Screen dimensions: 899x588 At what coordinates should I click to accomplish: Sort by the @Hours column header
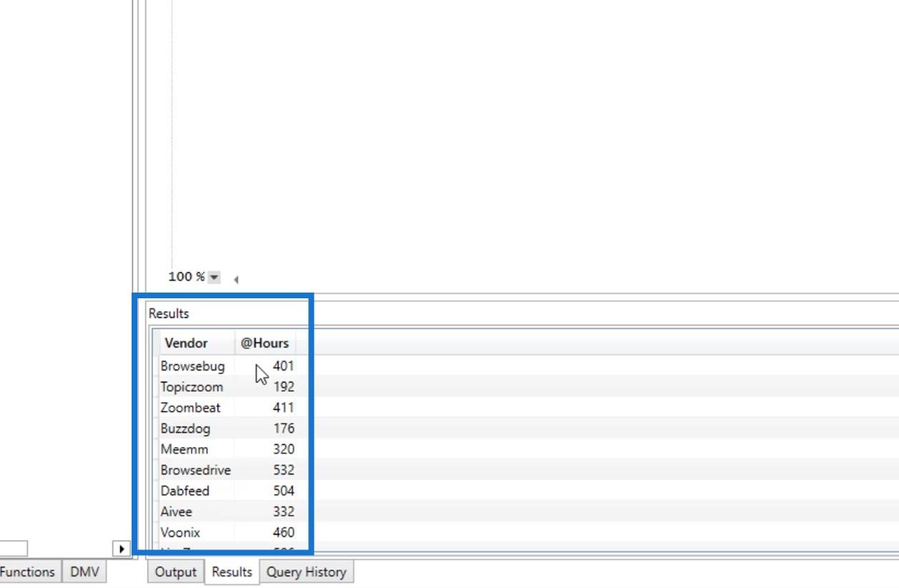click(x=265, y=343)
